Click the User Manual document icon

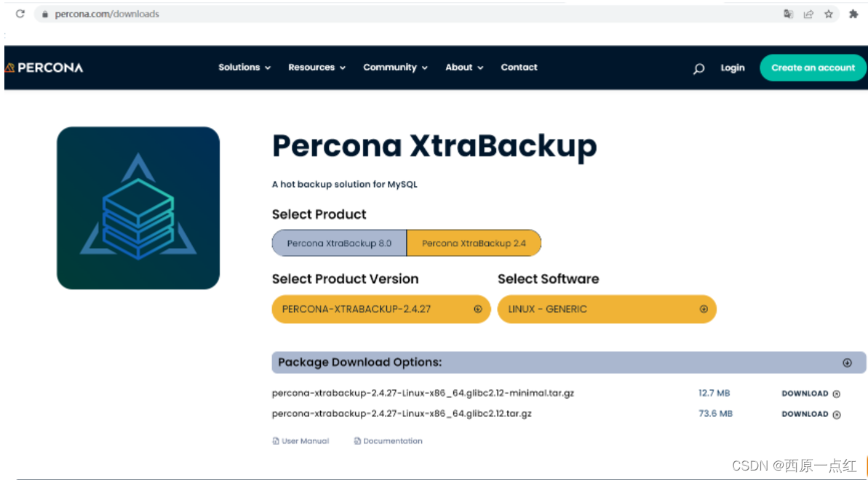click(276, 441)
